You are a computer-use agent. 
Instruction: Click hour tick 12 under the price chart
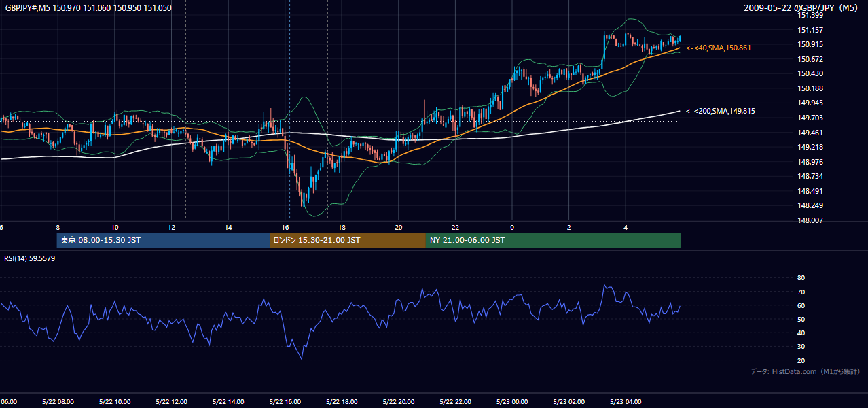click(171, 227)
